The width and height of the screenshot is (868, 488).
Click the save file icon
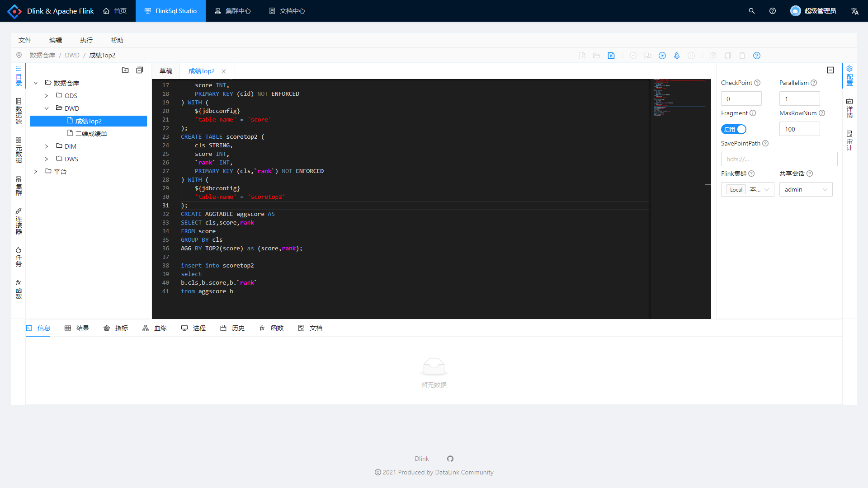pyautogui.click(x=610, y=56)
